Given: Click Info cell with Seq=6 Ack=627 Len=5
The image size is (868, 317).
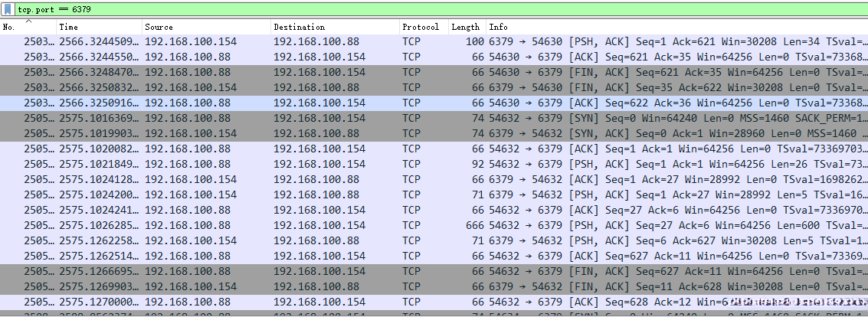Looking at the screenshot, I should [x=678, y=240].
